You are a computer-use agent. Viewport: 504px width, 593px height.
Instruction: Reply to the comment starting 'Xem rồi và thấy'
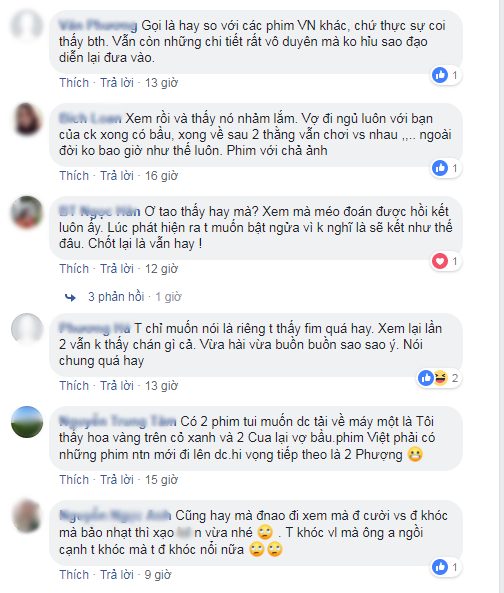coord(117,175)
